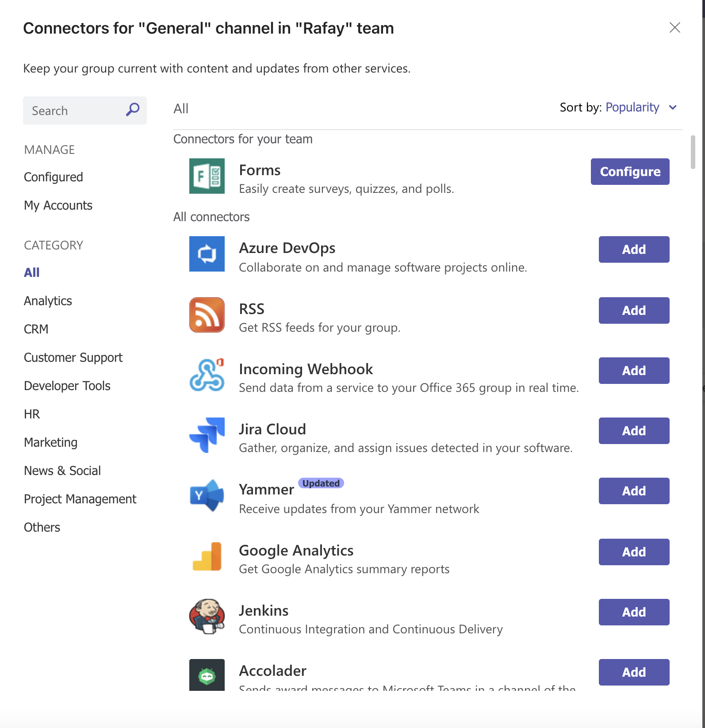This screenshot has height=728, width=705.
Task: Open My Accounts in Manage section
Action: 58,205
